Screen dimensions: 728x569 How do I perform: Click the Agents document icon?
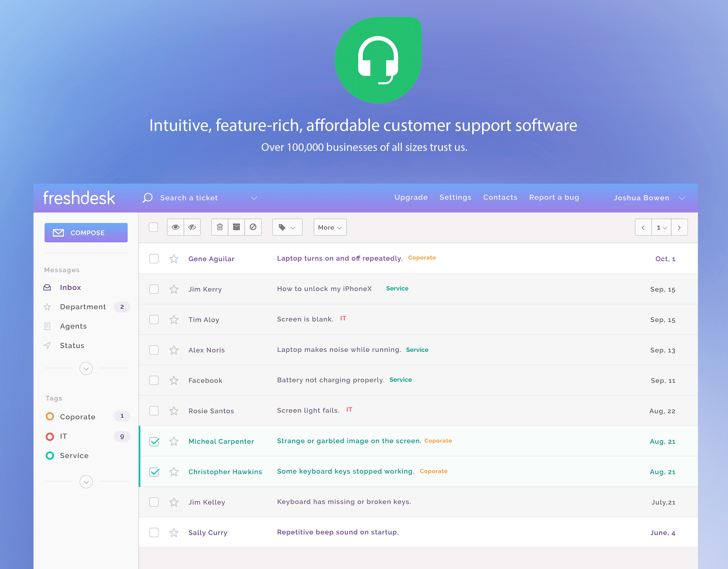tap(47, 326)
